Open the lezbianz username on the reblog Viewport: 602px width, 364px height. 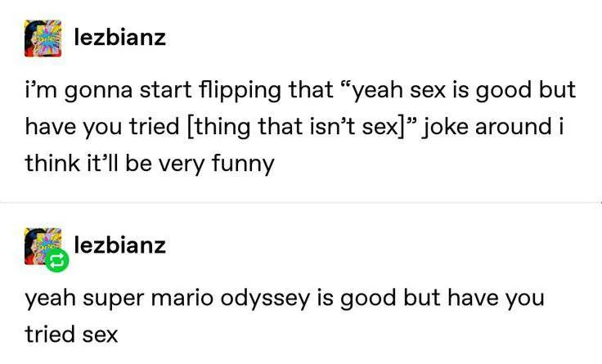pos(119,245)
